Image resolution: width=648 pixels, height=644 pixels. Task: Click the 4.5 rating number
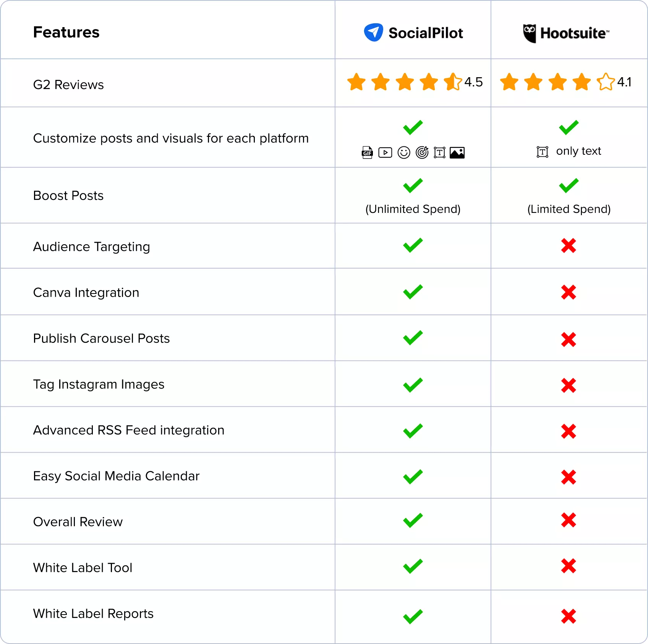(473, 82)
